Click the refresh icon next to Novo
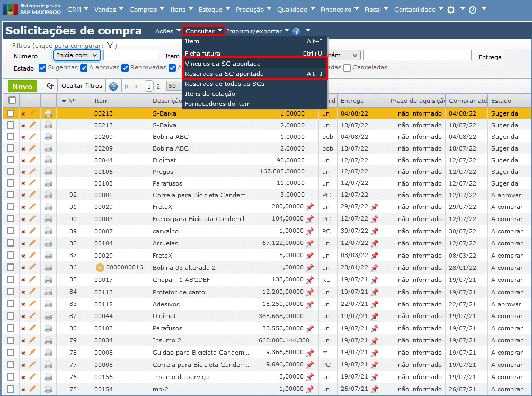The width and height of the screenshot is (532, 396). [x=50, y=86]
